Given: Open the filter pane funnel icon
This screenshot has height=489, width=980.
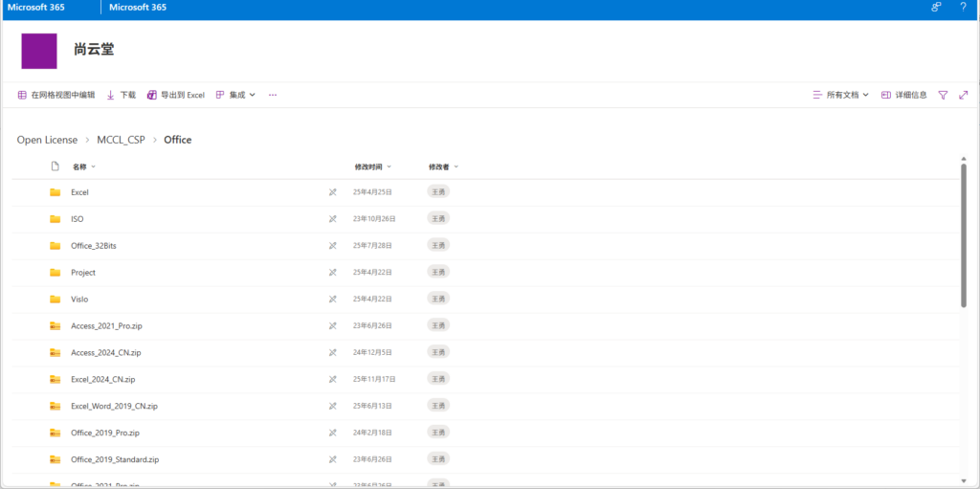Looking at the screenshot, I should click(943, 96).
